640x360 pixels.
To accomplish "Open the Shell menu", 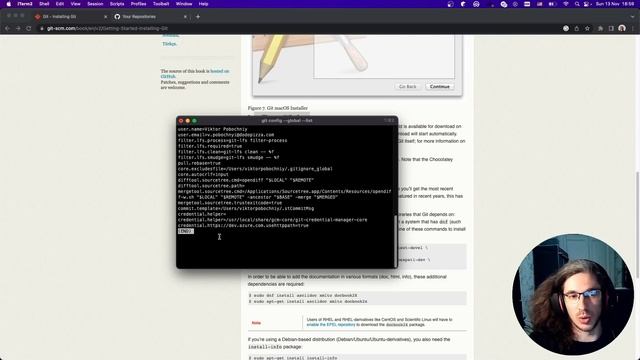I will tap(44, 4).
